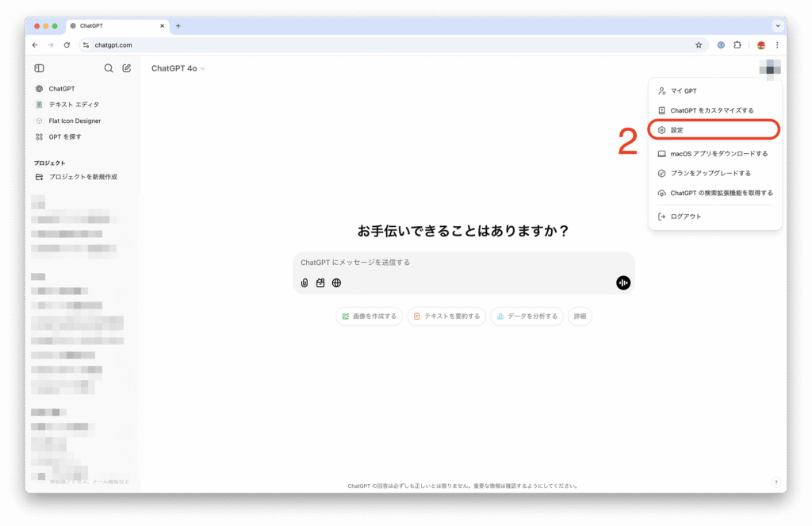Open the account avatar menu
The width and height of the screenshot is (812, 526).
[x=770, y=68]
